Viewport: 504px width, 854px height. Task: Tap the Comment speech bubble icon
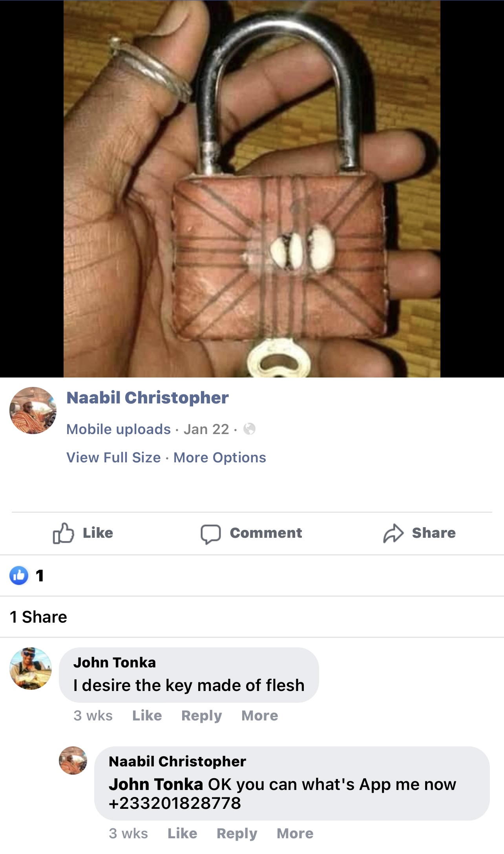tap(211, 534)
